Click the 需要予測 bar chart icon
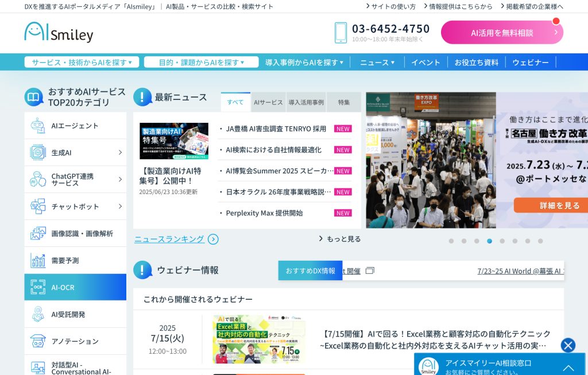This screenshot has height=375, width=588. coord(38,260)
